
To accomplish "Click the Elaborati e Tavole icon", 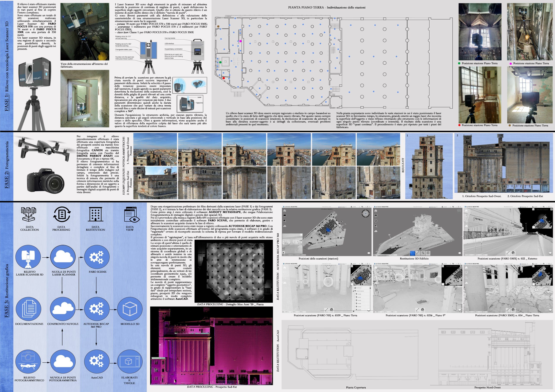I will pos(130,361).
